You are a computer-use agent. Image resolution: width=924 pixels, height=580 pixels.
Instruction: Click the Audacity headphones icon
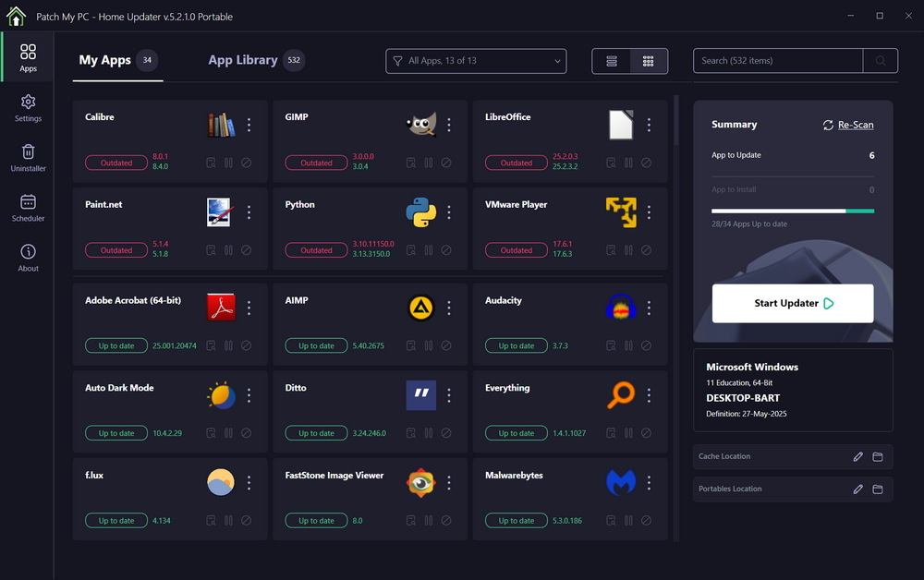(621, 308)
